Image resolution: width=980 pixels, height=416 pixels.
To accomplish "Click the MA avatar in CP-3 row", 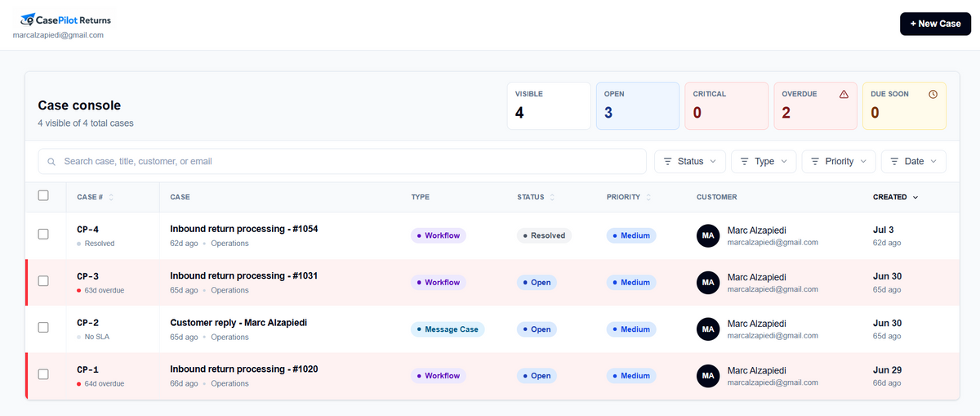I will click(708, 282).
